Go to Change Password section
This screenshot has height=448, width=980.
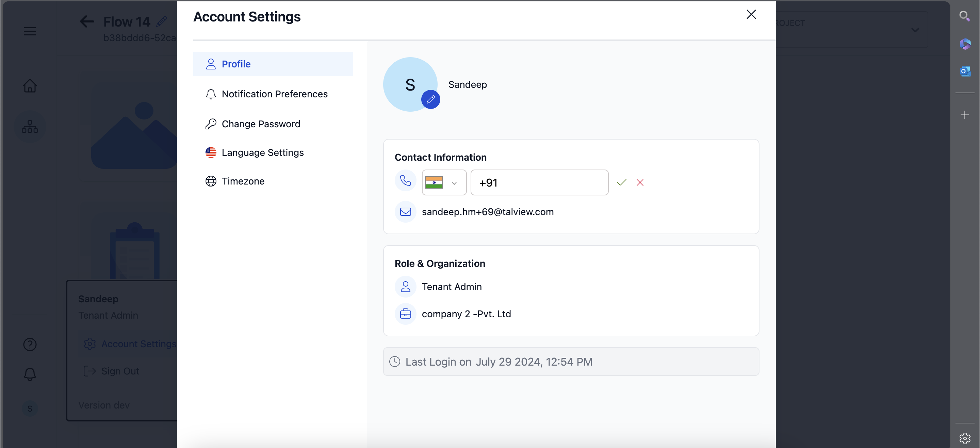tap(261, 124)
